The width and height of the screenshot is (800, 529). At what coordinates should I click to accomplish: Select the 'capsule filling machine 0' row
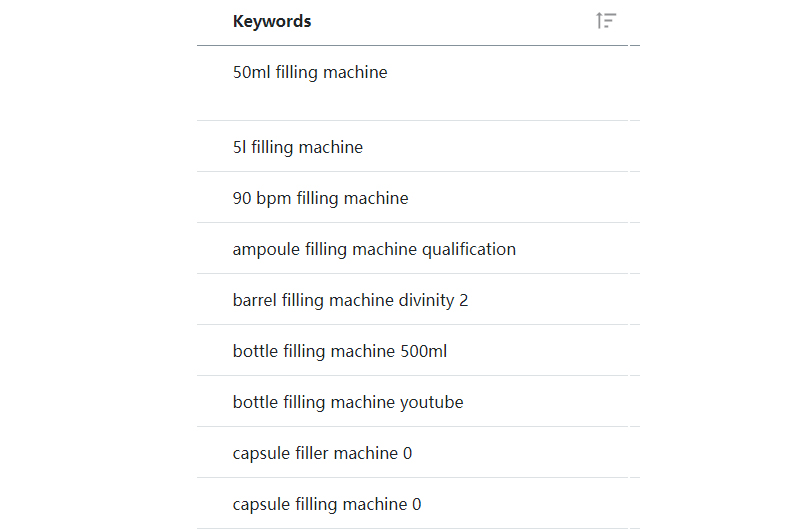(x=327, y=504)
